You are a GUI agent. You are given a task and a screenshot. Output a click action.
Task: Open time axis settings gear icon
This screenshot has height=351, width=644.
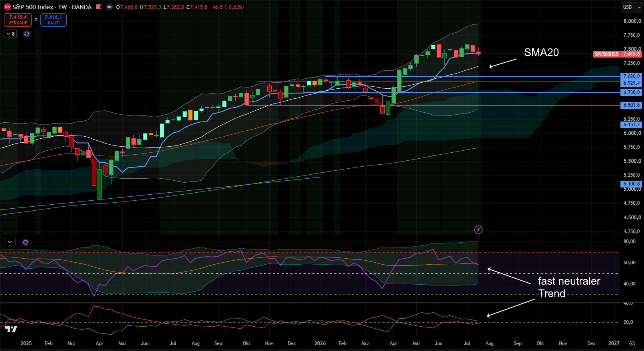point(632,343)
